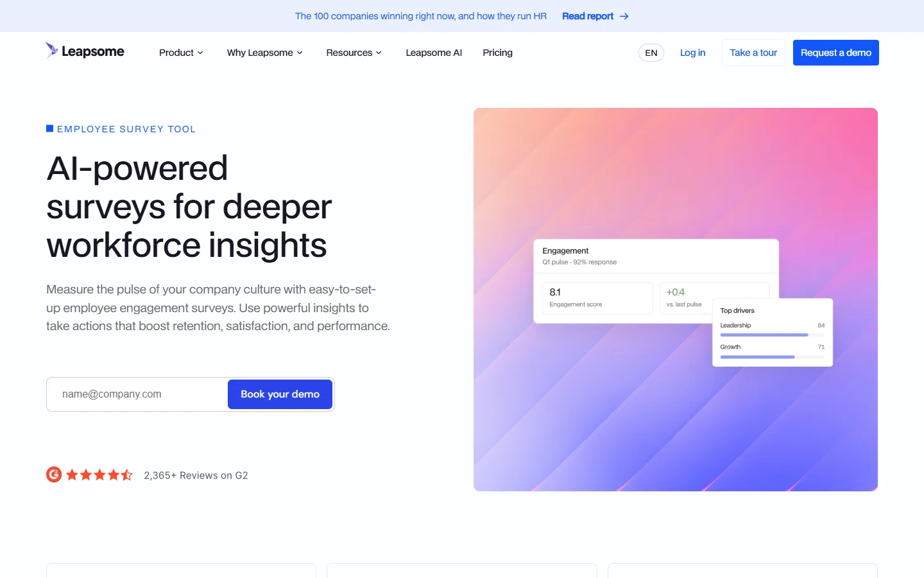Go to Leapsome AI page
Screen dimensions: 924x578
(434, 53)
